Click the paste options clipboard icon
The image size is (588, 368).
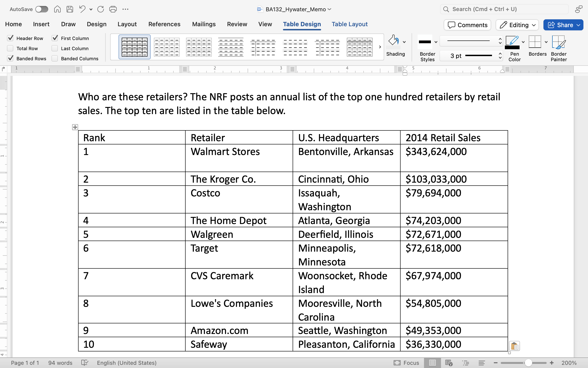(514, 346)
